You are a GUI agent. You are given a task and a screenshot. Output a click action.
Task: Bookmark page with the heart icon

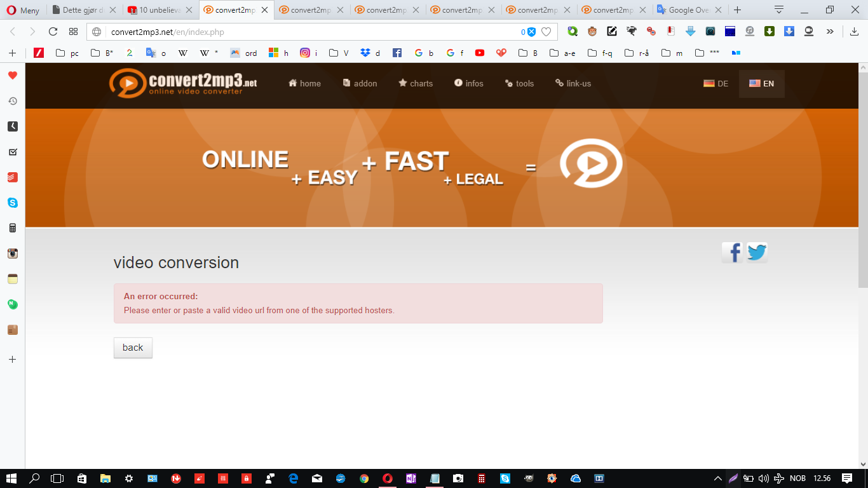tap(546, 32)
